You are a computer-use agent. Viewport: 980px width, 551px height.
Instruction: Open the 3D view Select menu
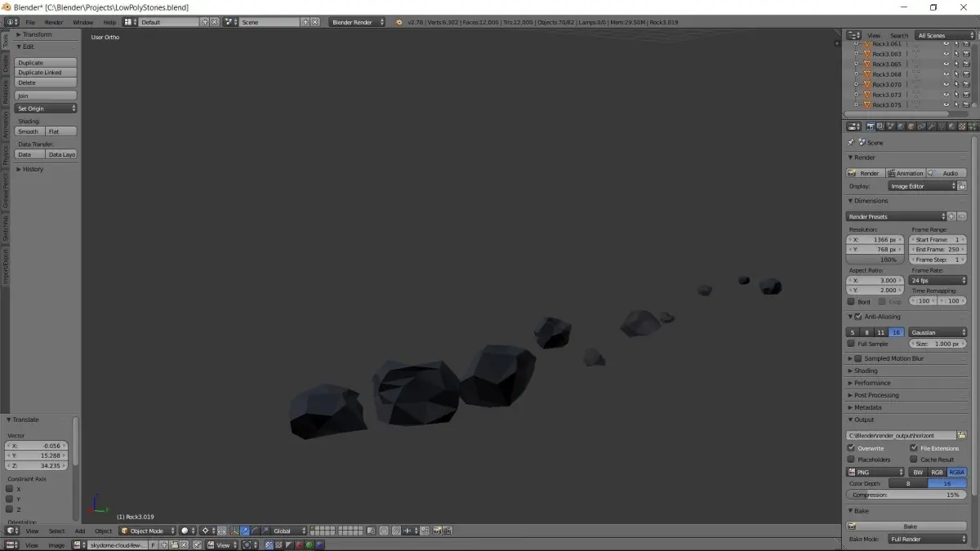(x=56, y=531)
